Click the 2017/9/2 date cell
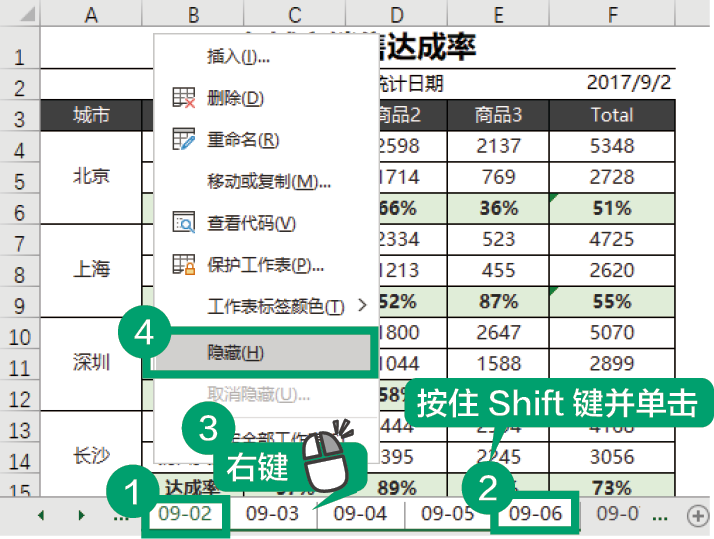Viewport: 714px width, 539px height. click(x=628, y=83)
